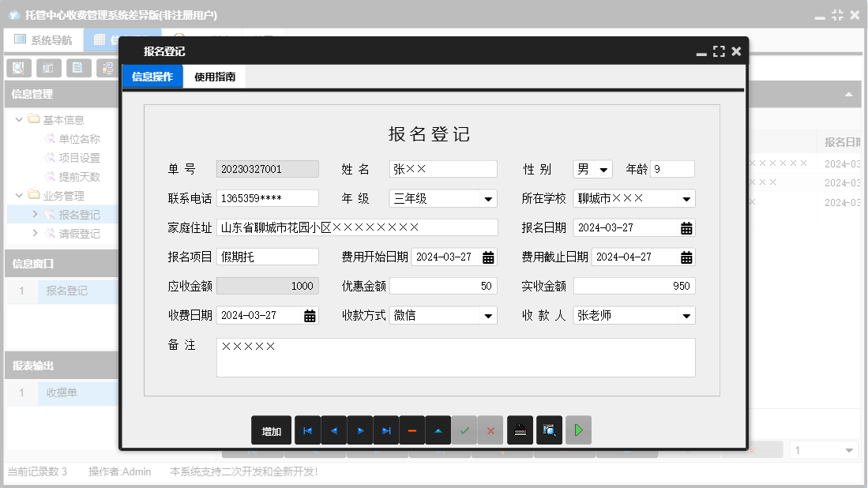Advance to the next record
The image size is (868, 488).
(359, 430)
